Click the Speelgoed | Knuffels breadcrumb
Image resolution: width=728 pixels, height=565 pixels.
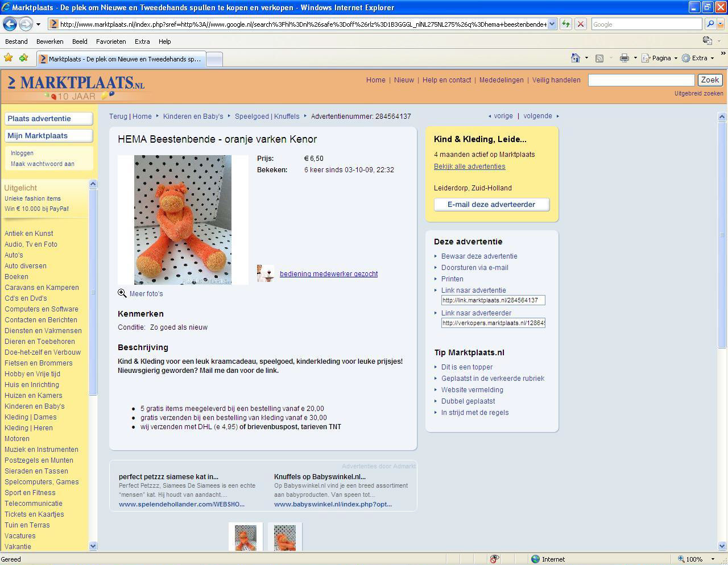coord(267,117)
